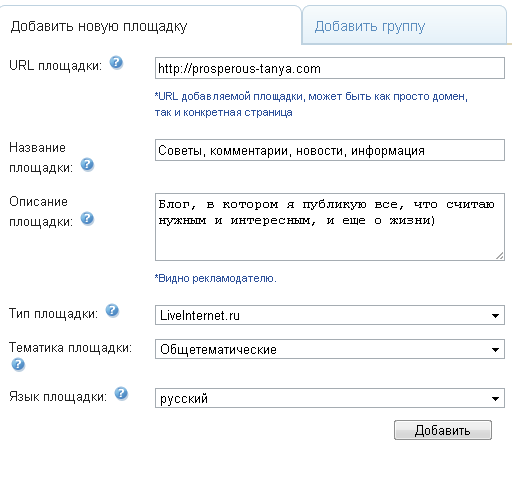Open the Тип площадки dropdown showing LiveInternet.ru
512x478 pixels.
(330, 315)
